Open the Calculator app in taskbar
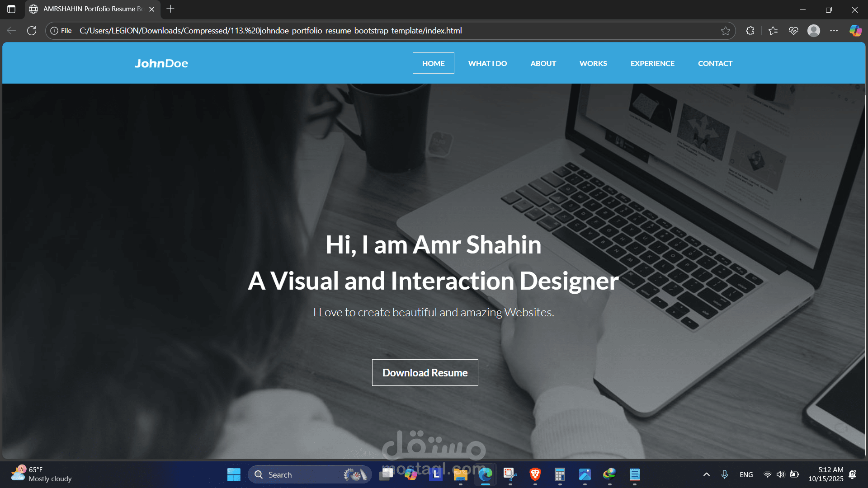Image resolution: width=868 pixels, height=488 pixels. click(560, 474)
